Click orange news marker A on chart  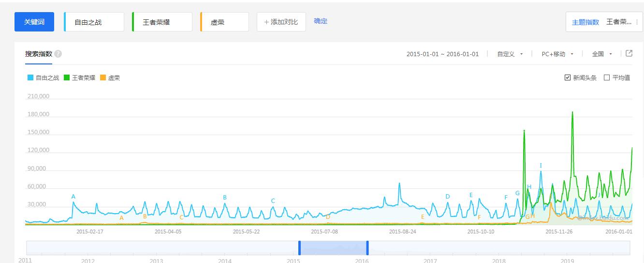(x=121, y=218)
